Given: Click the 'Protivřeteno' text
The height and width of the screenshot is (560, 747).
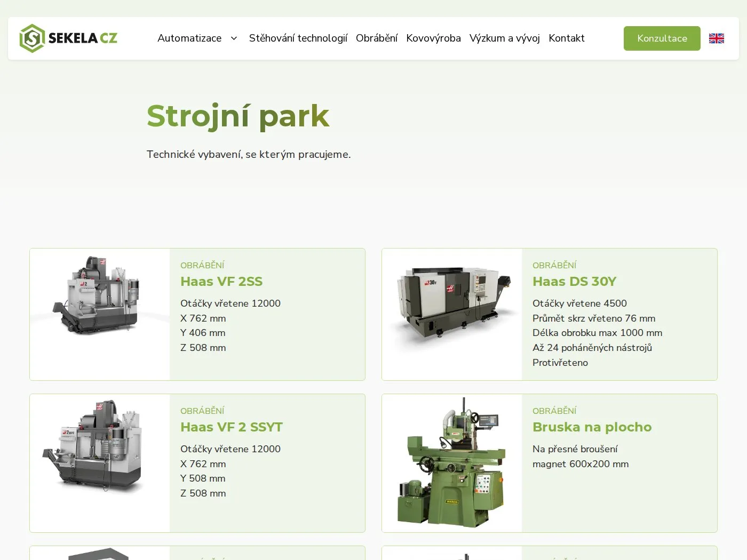Looking at the screenshot, I should pos(560,363).
